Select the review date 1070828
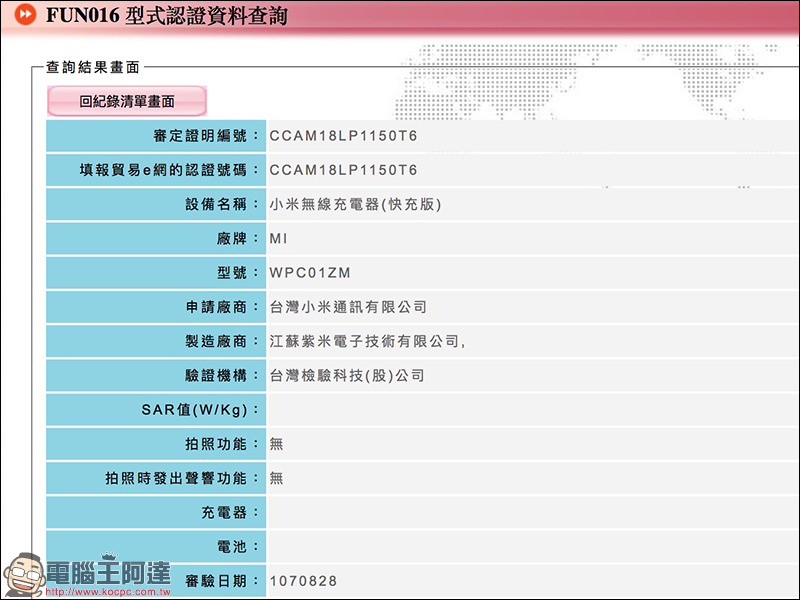 [303, 581]
